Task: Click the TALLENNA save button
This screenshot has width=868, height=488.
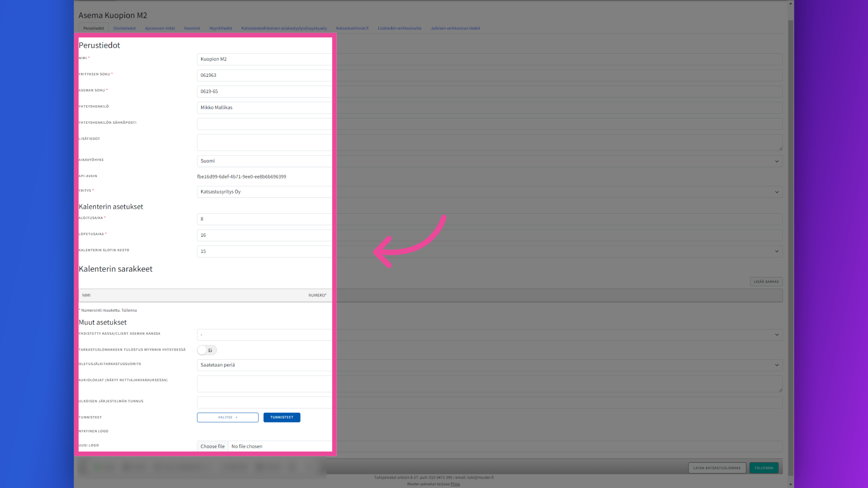Action: (764, 468)
